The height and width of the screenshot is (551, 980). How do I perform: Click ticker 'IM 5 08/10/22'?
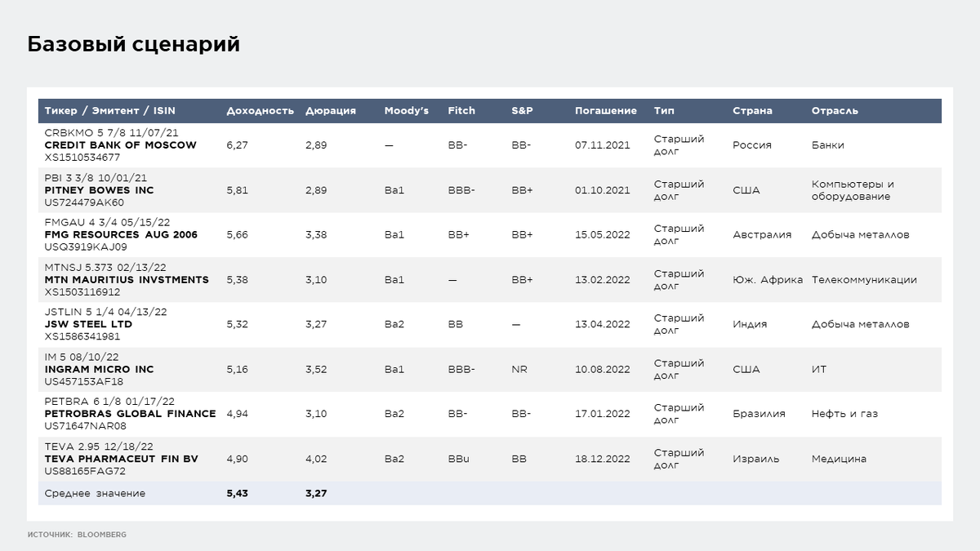[80, 357]
